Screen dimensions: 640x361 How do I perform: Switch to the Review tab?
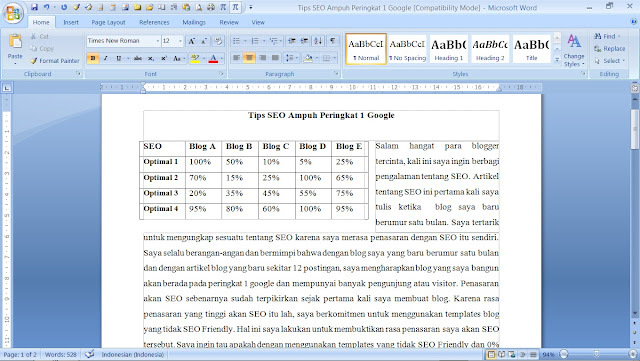(229, 22)
